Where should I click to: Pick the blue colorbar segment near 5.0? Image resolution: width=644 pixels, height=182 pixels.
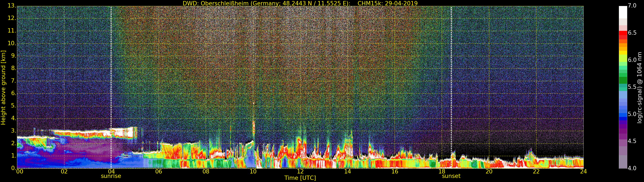[623, 115]
